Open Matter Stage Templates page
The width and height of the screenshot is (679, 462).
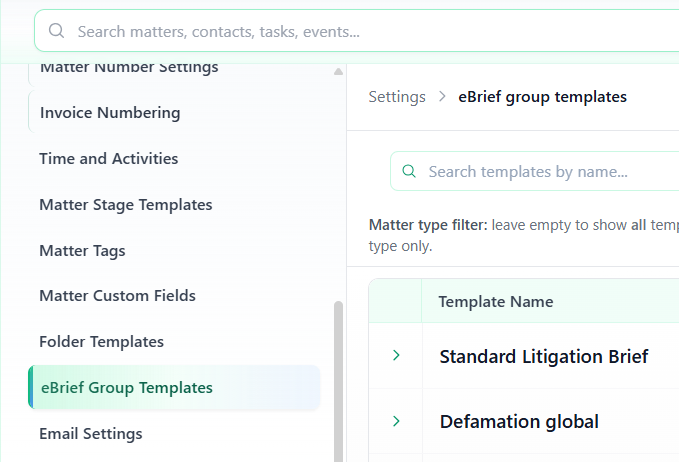(125, 205)
